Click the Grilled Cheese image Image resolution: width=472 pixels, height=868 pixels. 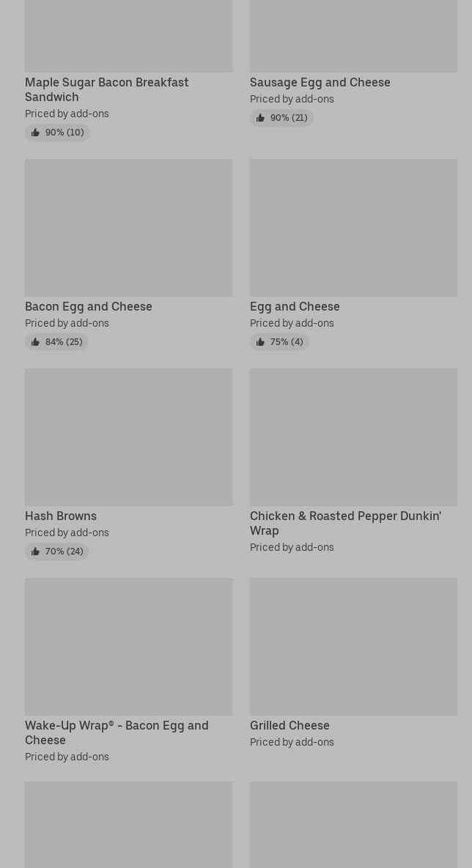tap(353, 647)
